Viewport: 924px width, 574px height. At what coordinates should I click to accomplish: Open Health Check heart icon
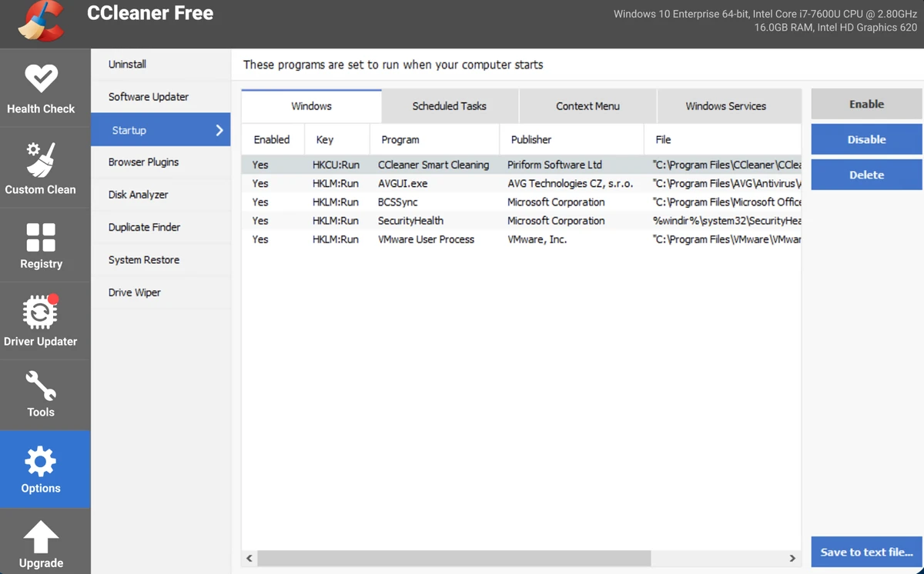[x=41, y=78]
